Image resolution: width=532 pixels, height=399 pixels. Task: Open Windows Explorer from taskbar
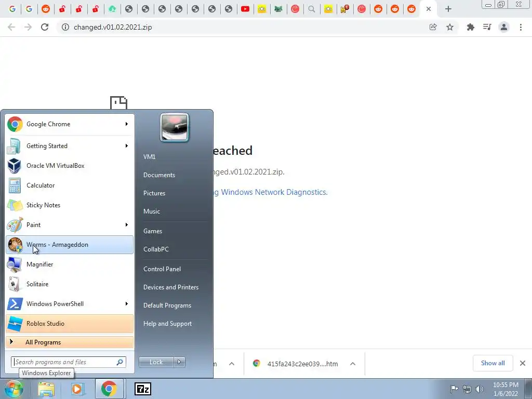click(46, 389)
